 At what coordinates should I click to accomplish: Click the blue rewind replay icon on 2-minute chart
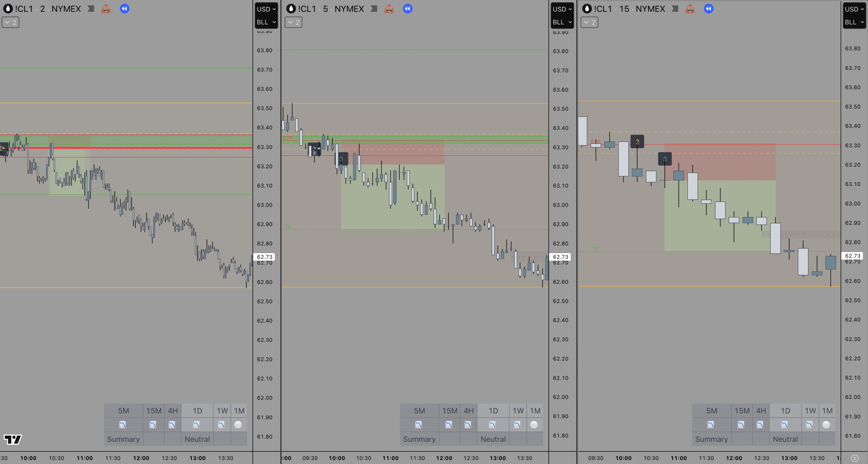pos(124,9)
